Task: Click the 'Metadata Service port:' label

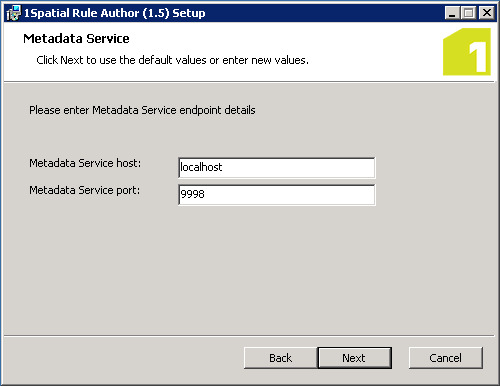Action: click(x=85, y=190)
